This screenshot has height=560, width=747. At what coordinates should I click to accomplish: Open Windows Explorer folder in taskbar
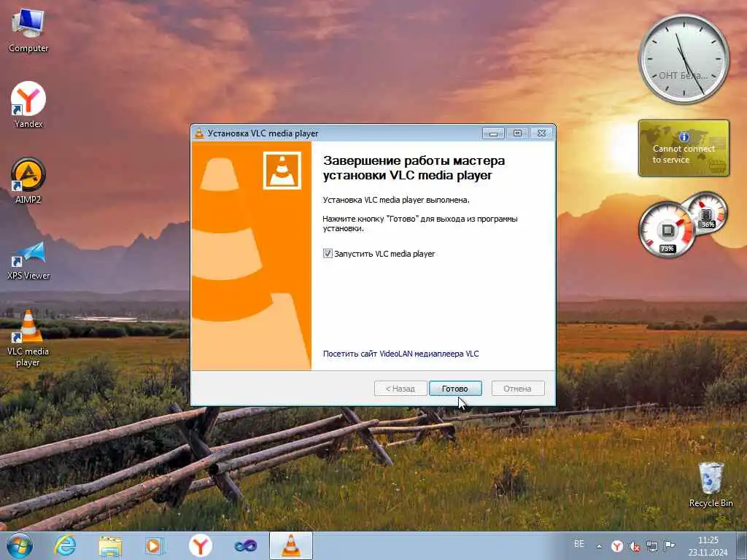[x=111, y=545]
